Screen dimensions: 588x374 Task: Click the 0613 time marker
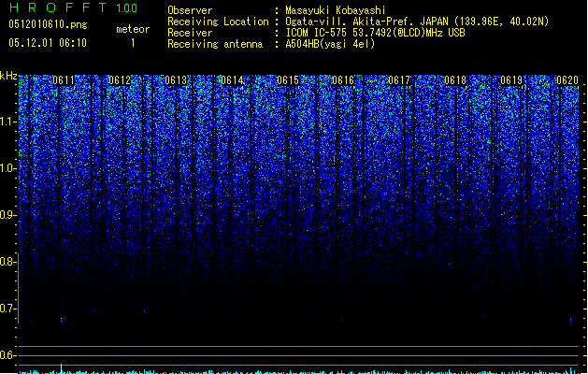[x=176, y=80]
